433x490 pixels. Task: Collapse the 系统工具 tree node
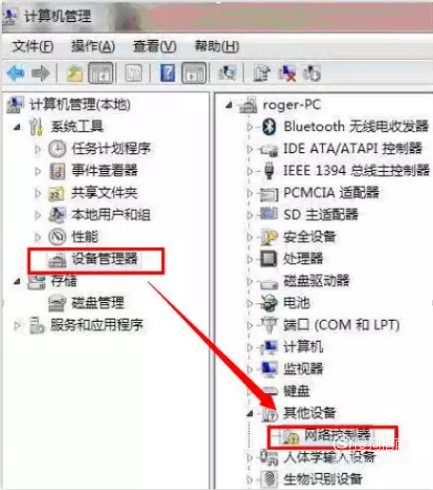17,127
